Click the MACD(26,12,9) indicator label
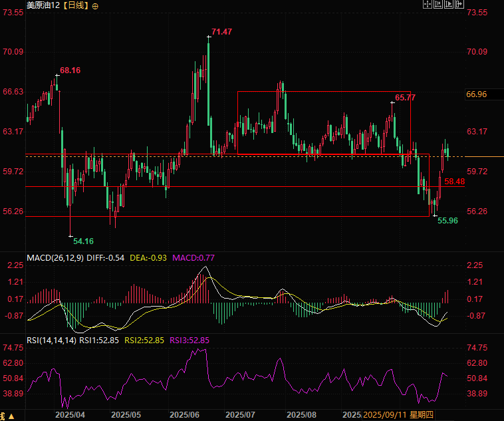The width and height of the screenshot is (504, 421). (55, 257)
